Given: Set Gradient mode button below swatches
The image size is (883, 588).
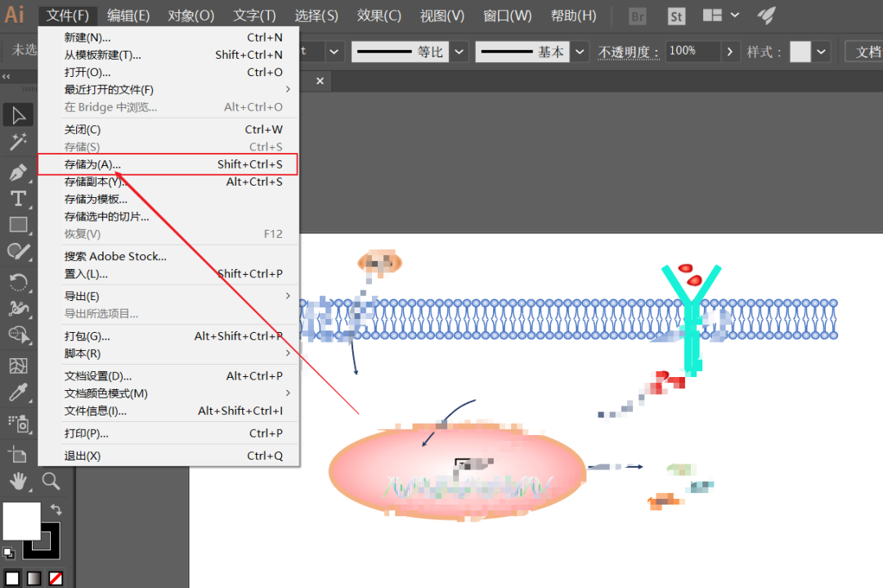Looking at the screenshot, I should (x=34, y=578).
